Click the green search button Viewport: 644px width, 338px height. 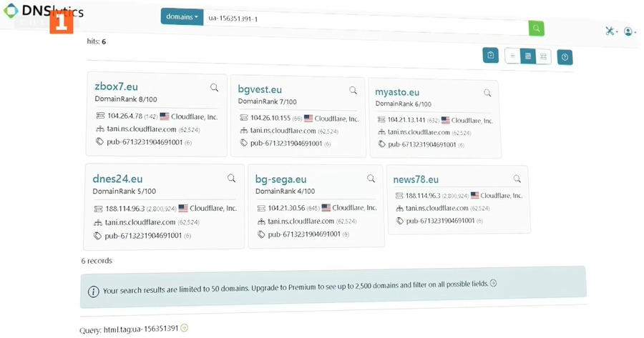536,29
